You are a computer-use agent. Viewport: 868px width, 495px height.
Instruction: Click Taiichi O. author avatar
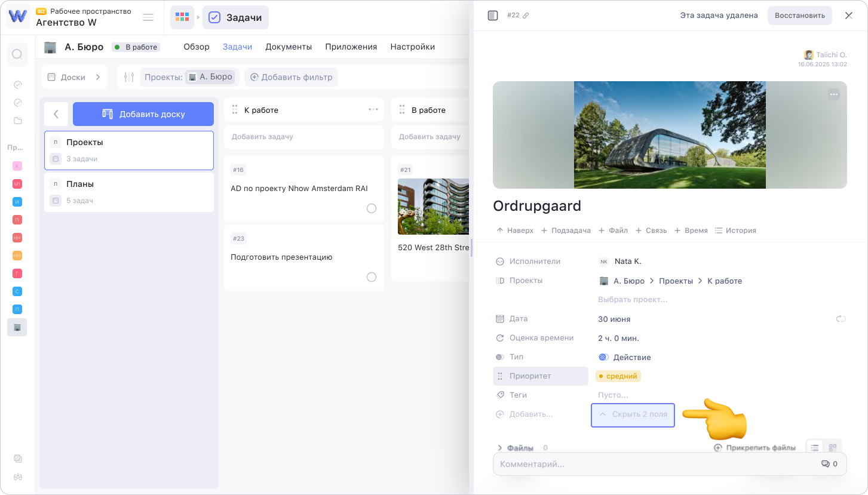(x=809, y=55)
